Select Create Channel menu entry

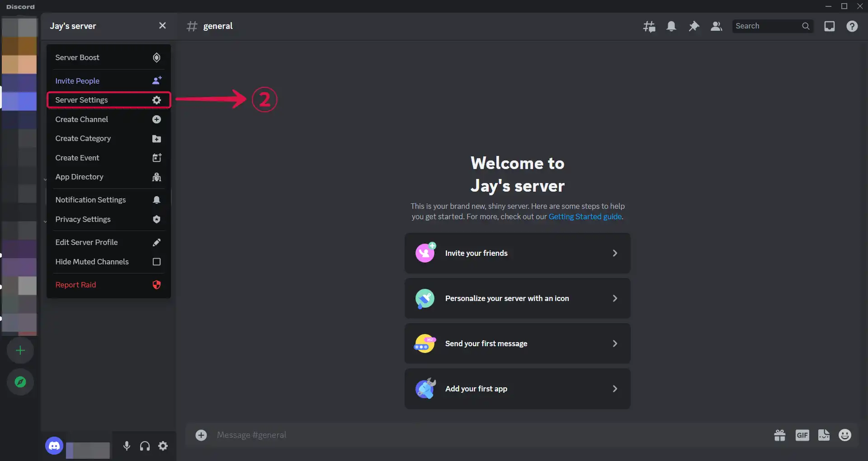point(108,119)
